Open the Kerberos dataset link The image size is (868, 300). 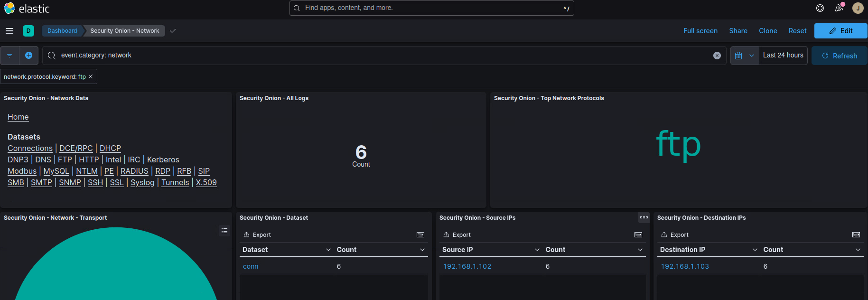(163, 159)
